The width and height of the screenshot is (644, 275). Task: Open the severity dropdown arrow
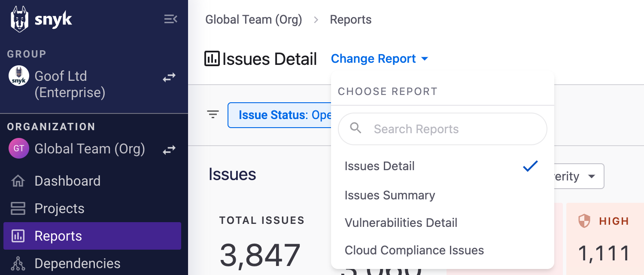tap(592, 177)
